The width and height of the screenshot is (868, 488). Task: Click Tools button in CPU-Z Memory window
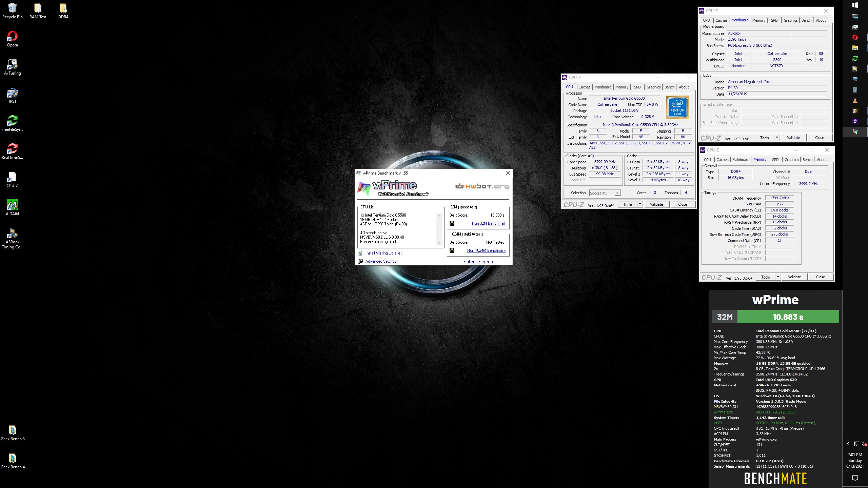766,277
